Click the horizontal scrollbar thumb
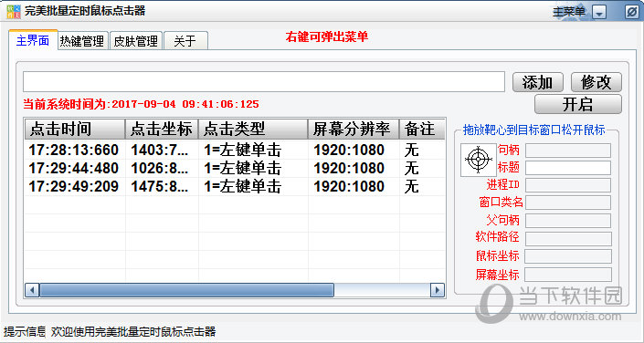 186,290
